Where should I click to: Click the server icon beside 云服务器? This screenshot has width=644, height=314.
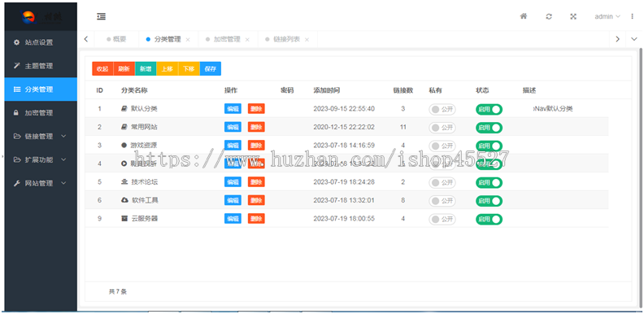[124, 219]
